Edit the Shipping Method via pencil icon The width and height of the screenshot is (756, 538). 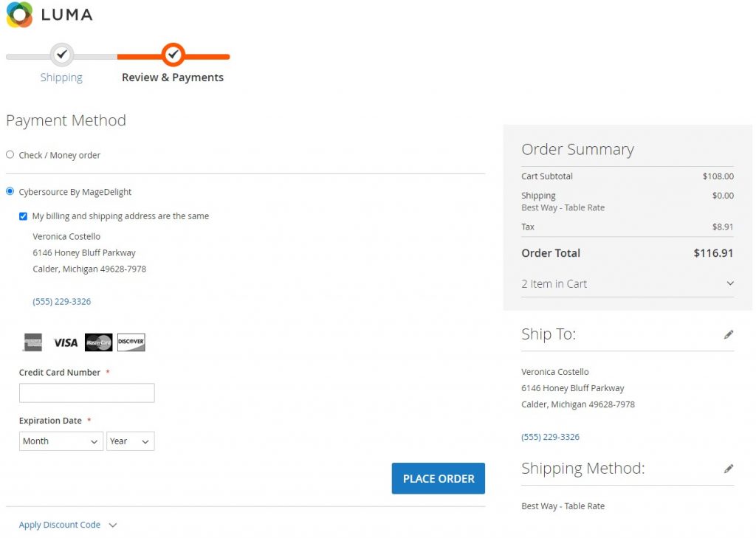pos(729,468)
